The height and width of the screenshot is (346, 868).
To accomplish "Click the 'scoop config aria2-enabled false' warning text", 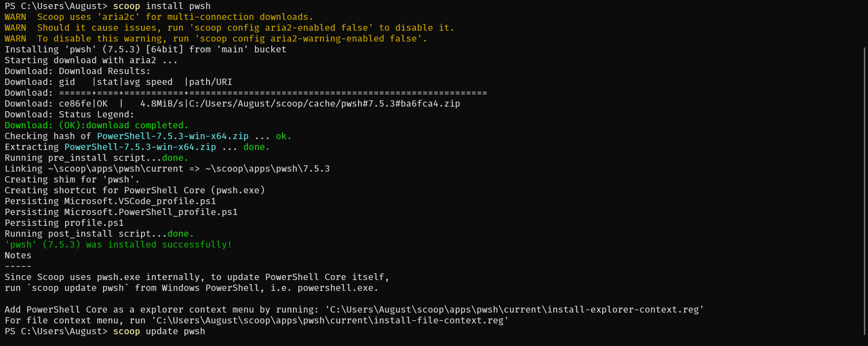I will coord(281,28).
